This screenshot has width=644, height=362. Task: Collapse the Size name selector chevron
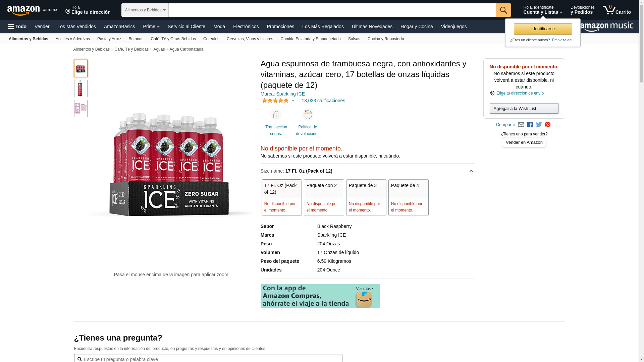pos(471,171)
